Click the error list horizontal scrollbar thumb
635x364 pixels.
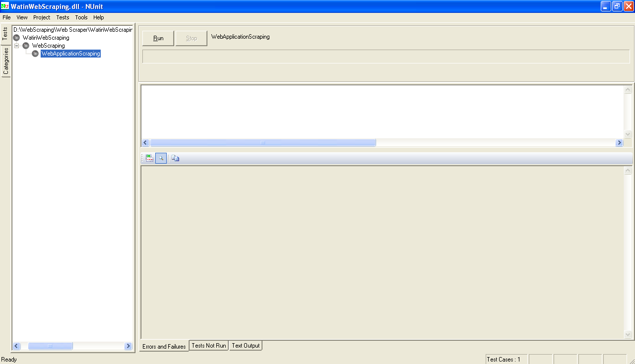[263, 142]
